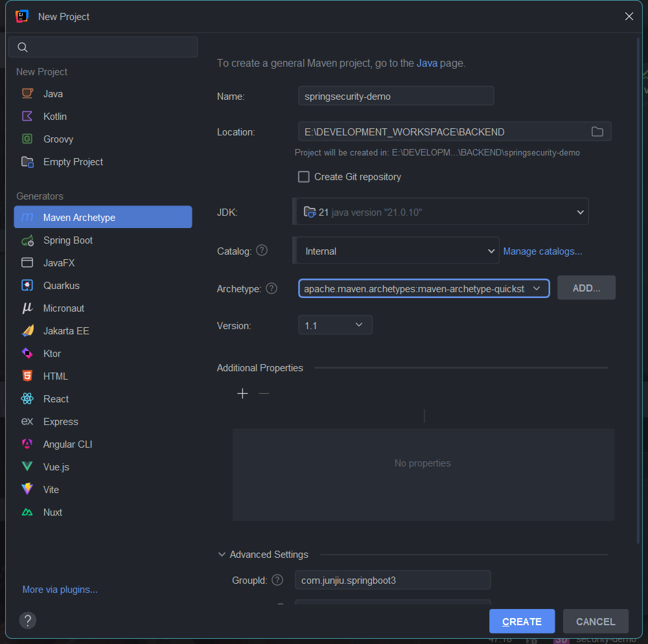Screen dimensions: 648x644
Task: Browse location with the folder icon
Action: (597, 132)
